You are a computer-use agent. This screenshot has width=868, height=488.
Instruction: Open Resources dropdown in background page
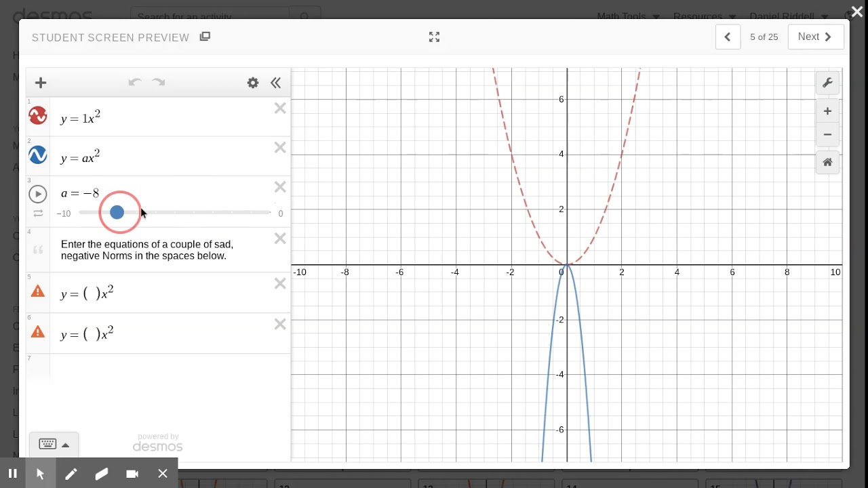click(x=705, y=16)
